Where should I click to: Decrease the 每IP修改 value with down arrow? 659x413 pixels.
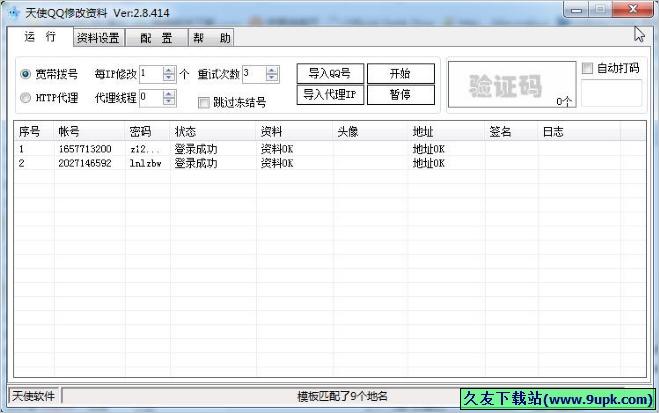point(169,78)
